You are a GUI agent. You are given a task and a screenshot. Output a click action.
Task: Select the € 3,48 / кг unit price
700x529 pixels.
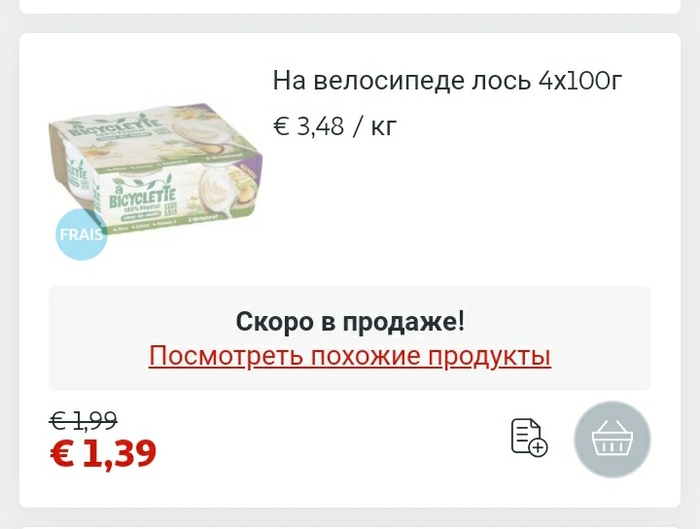click(x=334, y=126)
